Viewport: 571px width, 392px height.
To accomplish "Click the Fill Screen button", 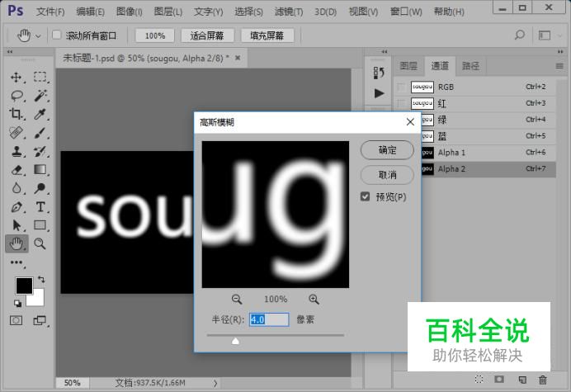I will tap(267, 35).
